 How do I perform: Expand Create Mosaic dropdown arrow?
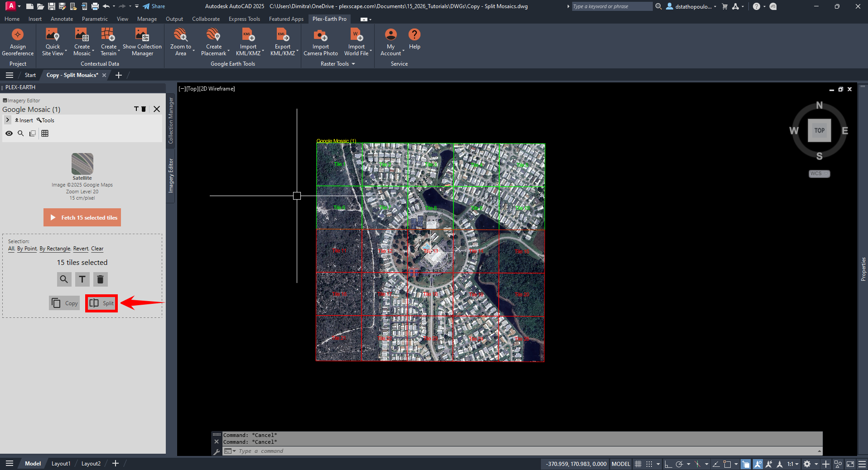click(93, 51)
